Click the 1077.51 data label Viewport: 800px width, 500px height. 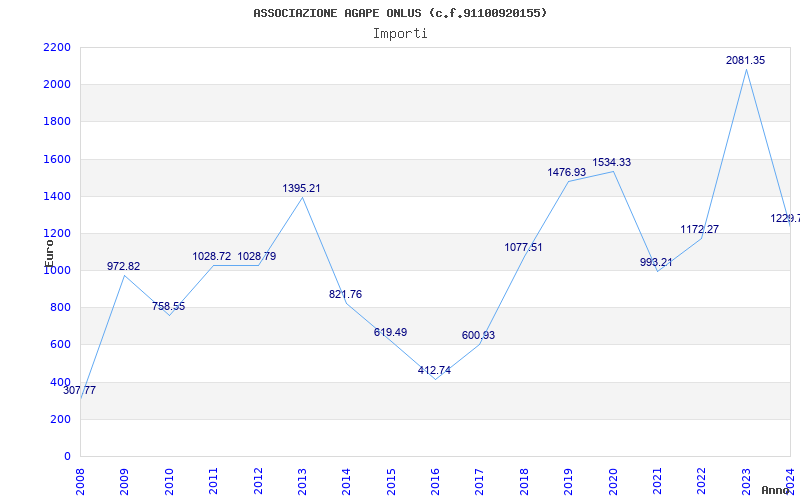click(523, 247)
